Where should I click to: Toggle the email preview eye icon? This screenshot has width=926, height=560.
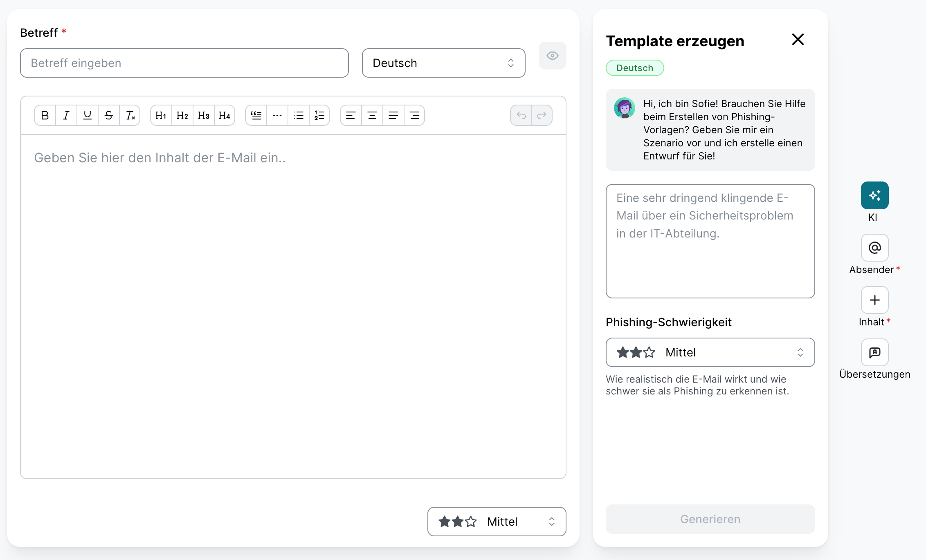point(552,56)
